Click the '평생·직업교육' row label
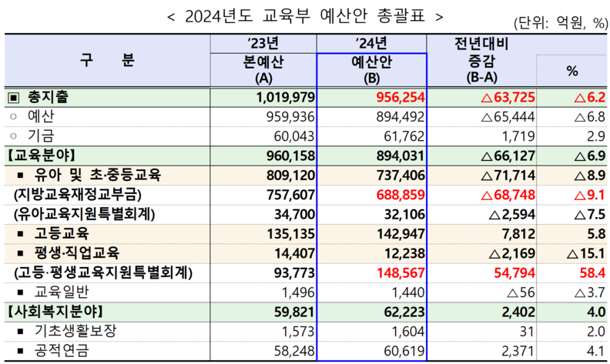The width and height of the screenshot is (610, 364). pos(77,252)
